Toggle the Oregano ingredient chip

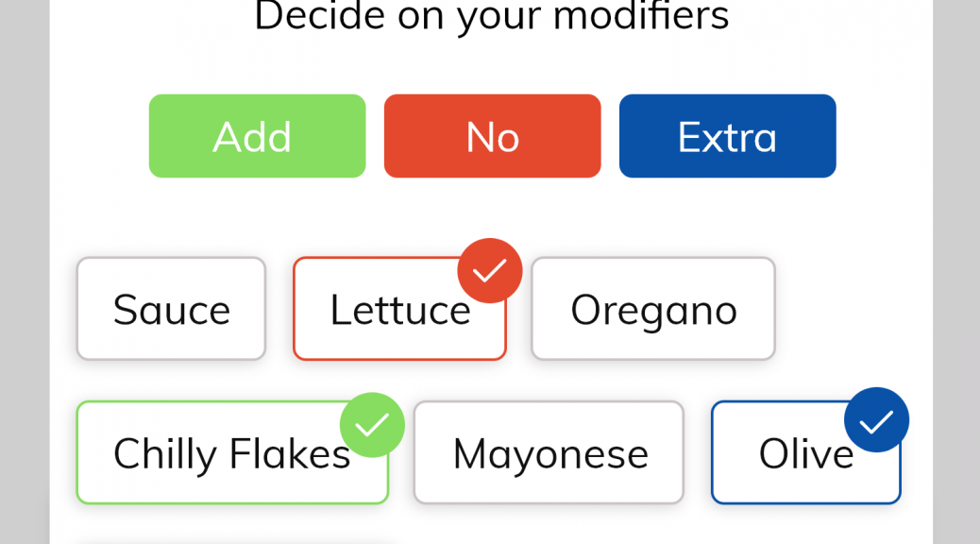click(x=653, y=308)
